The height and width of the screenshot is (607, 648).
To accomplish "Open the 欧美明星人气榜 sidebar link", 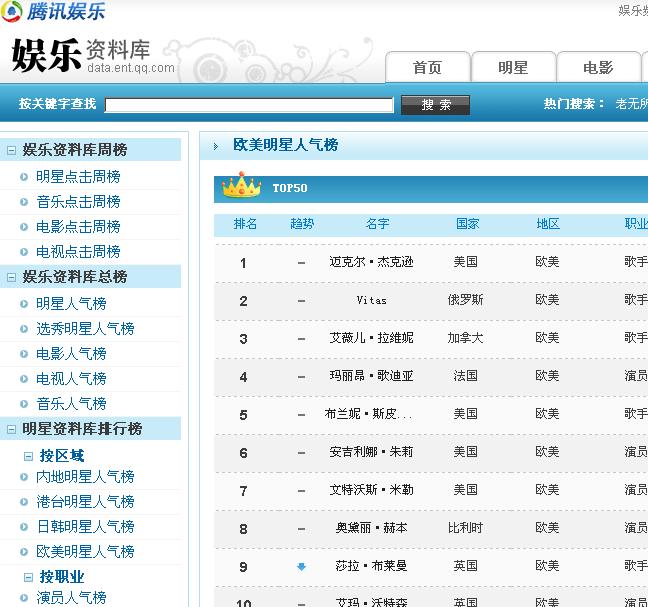I will (85, 552).
